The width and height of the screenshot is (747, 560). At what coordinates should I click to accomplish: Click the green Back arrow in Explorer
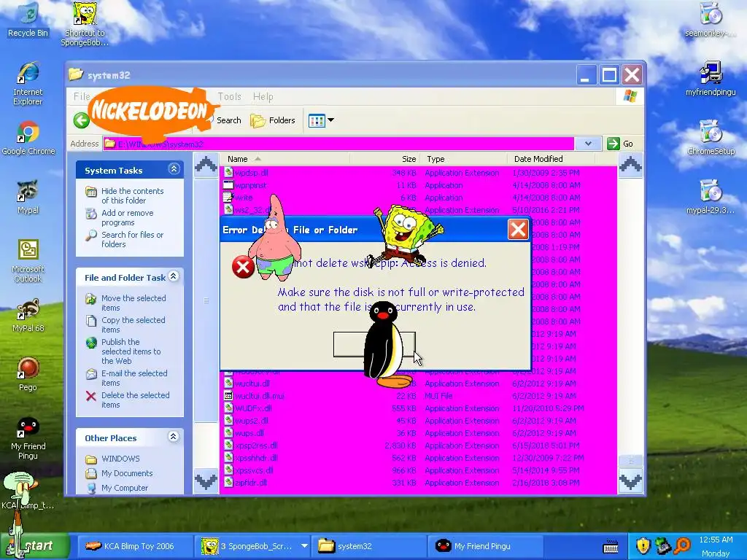point(82,120)
